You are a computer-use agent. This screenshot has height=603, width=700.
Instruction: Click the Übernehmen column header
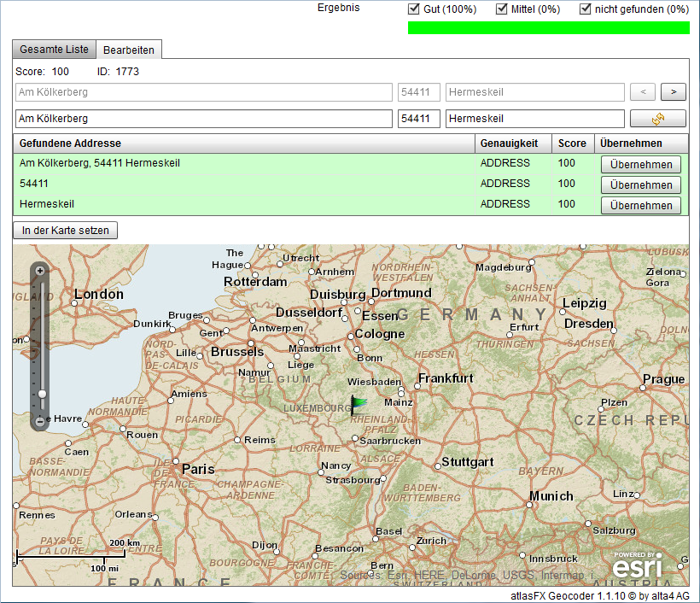click(641, 143)
